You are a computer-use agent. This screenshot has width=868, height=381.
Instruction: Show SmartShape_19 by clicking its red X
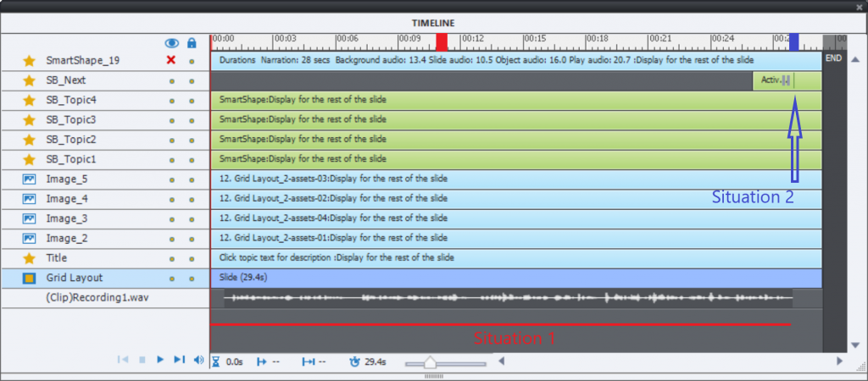tap(171, 61)
